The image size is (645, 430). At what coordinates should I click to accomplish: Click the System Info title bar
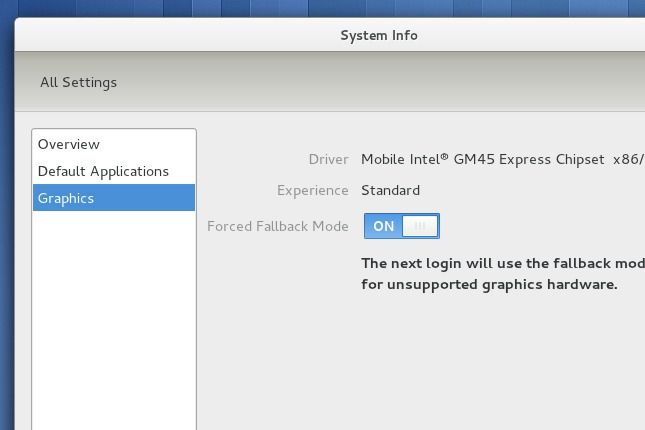[x=379, y=35]
